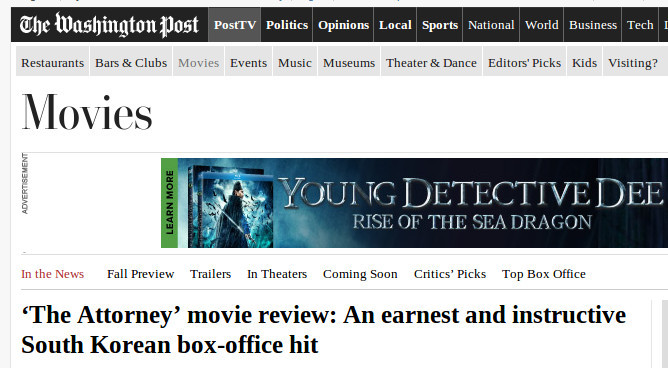Screen dimensions: 668x368
Task: Select Local in top navigation
Action: (395, 25)
